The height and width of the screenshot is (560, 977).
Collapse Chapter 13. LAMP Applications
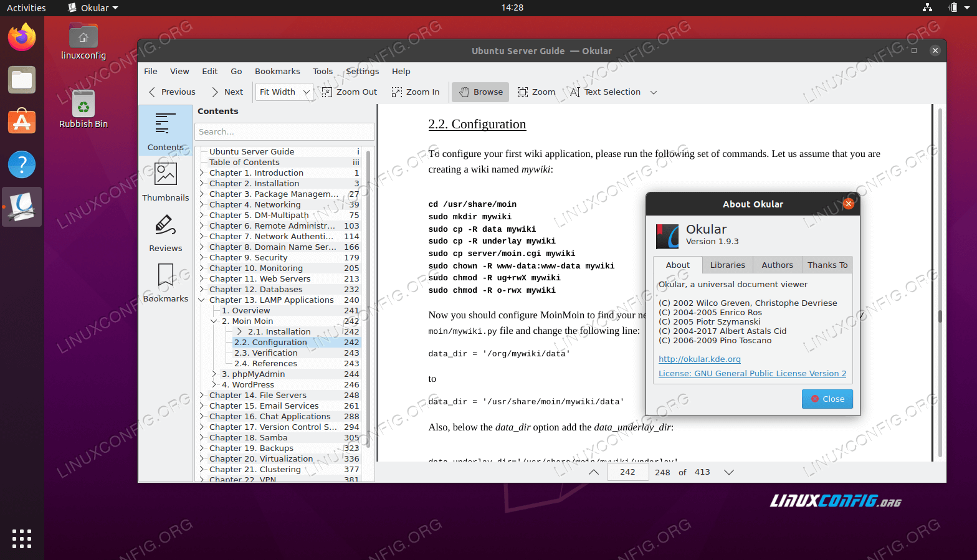point(202,300)
